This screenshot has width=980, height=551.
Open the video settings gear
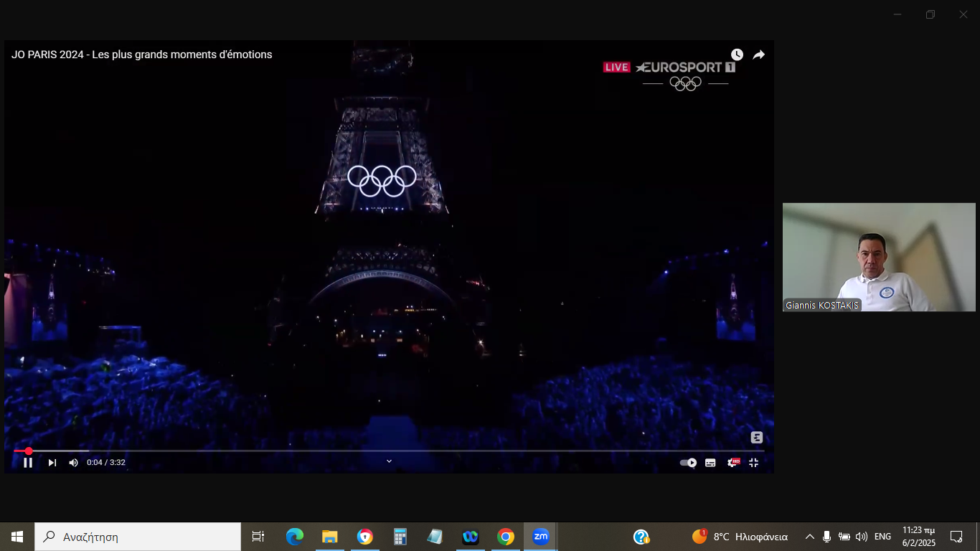(x=732, y=463)
